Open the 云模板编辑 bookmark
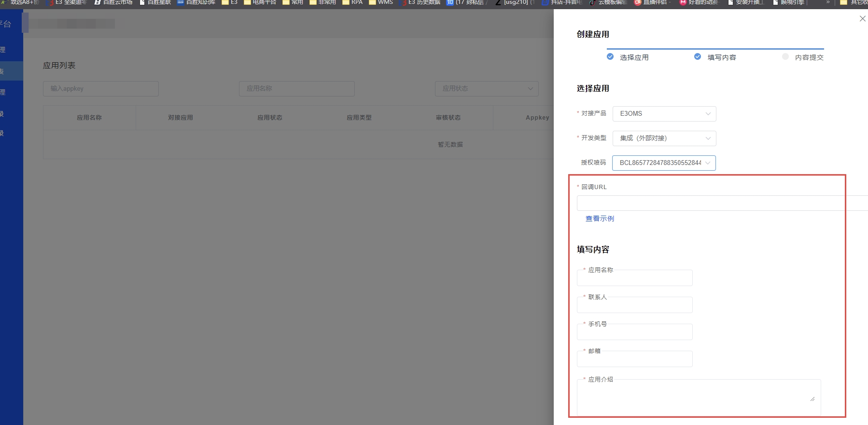The height and width of the screenshot is (425, 868). point(609,2)
